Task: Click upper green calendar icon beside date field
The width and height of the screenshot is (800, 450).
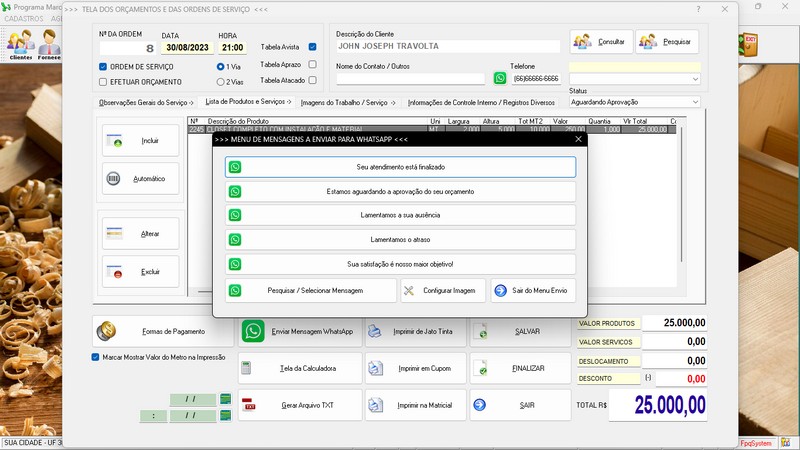Action: coord(226,399)
